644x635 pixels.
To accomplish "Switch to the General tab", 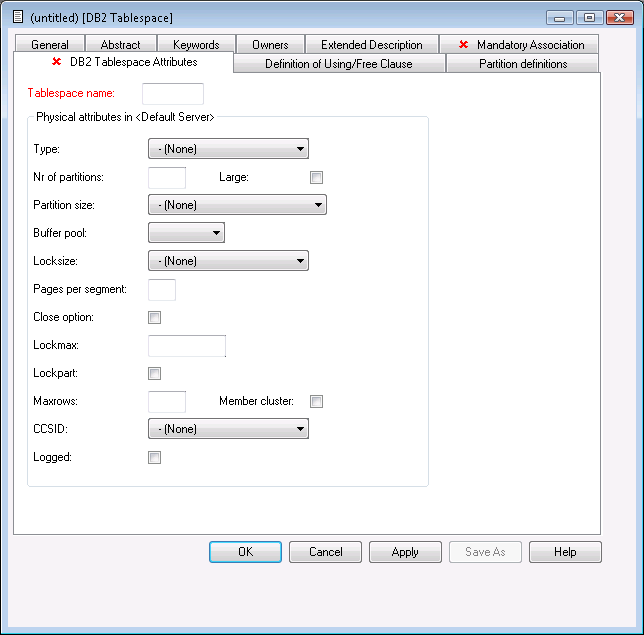I will coord(50,44).
